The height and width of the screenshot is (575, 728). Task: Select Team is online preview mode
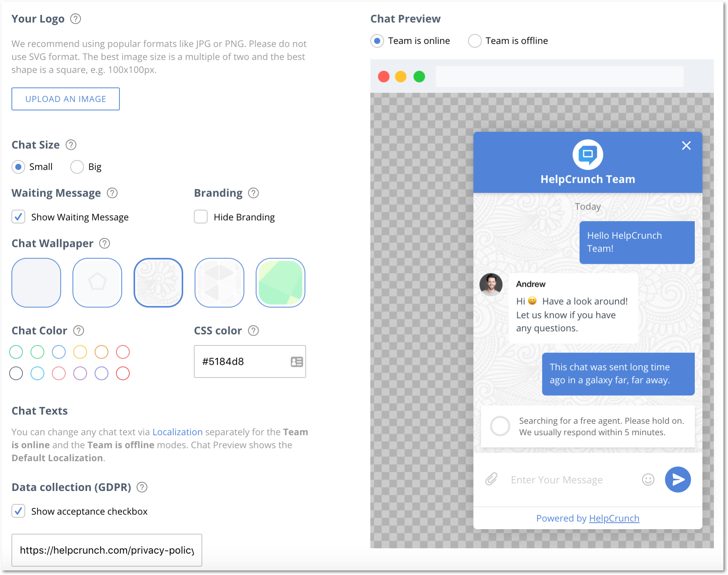click(x=377, y=41)
